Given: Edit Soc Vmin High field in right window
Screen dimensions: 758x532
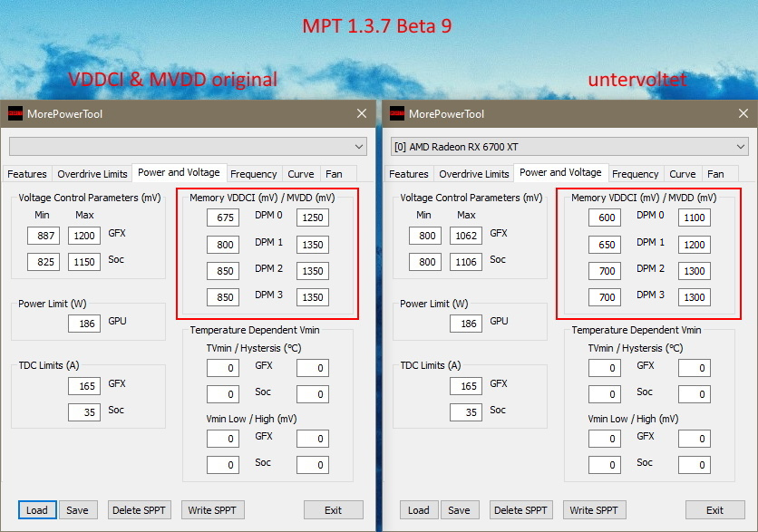Looking at the screenshot, I should click(695, 465).
